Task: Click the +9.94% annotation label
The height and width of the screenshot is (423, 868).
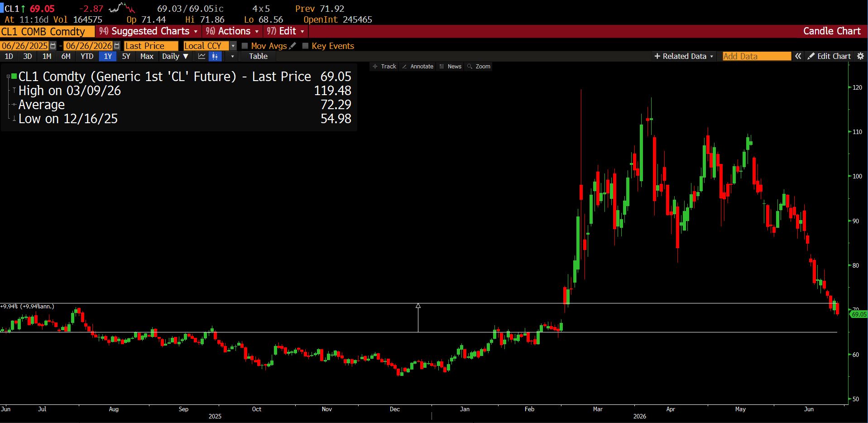Action: click(27, 307)
